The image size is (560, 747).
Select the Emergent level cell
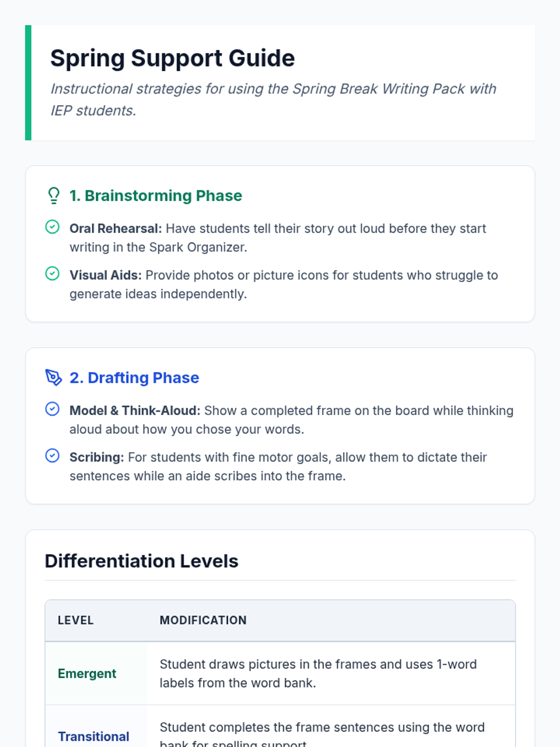pyautogui.click(x=87, y=674)
